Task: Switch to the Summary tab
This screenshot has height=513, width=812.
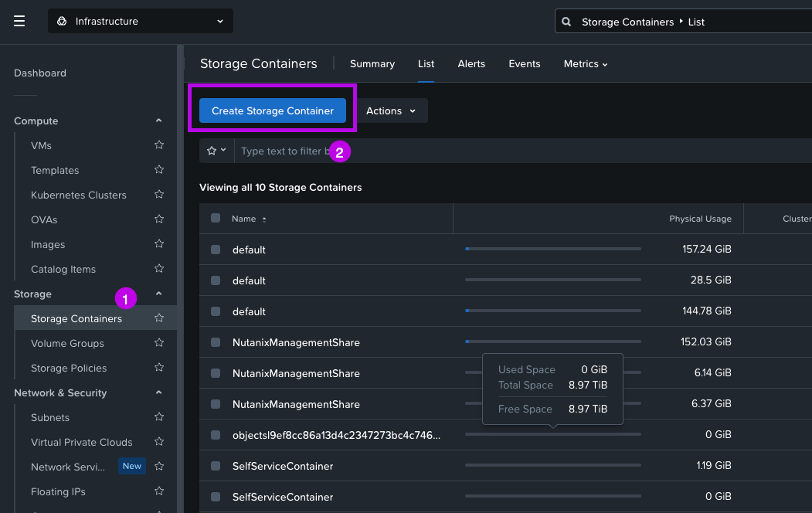Action: coord(372,63)
